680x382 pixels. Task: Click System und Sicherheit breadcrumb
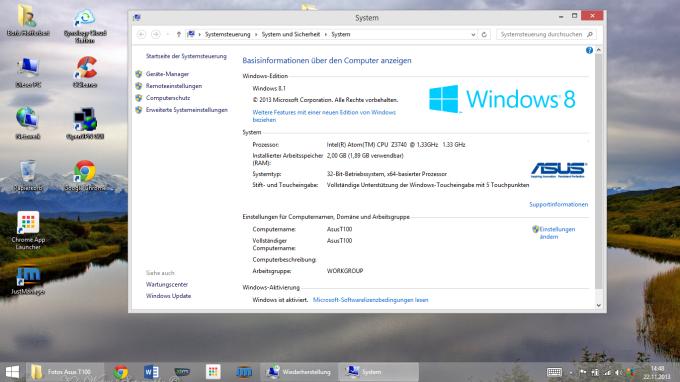[x=291, y=34]
